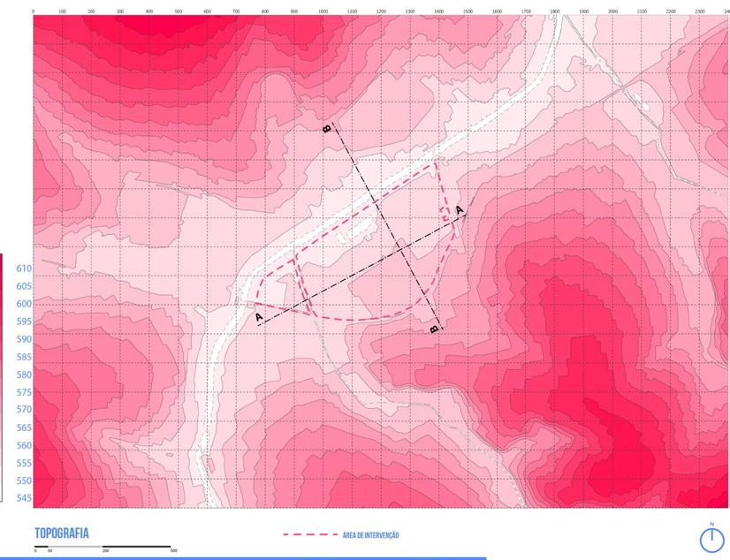
Task: Click top axis tick label 2000
Action: tap(612, 11)
